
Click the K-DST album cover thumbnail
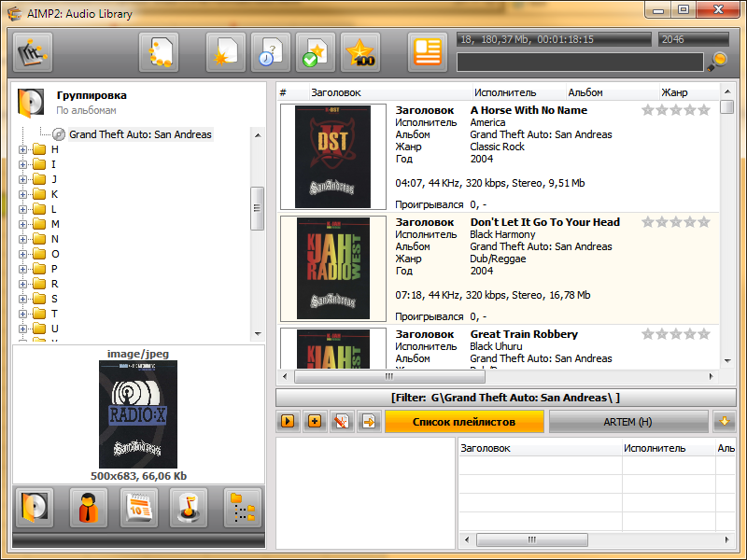(333, 157)
